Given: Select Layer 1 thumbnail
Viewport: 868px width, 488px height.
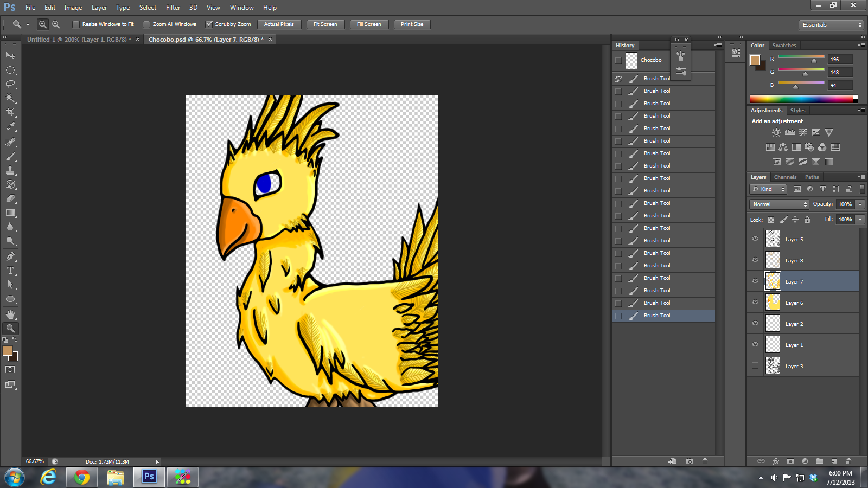Looking at the screenshot, I should (x=773, y=344).
